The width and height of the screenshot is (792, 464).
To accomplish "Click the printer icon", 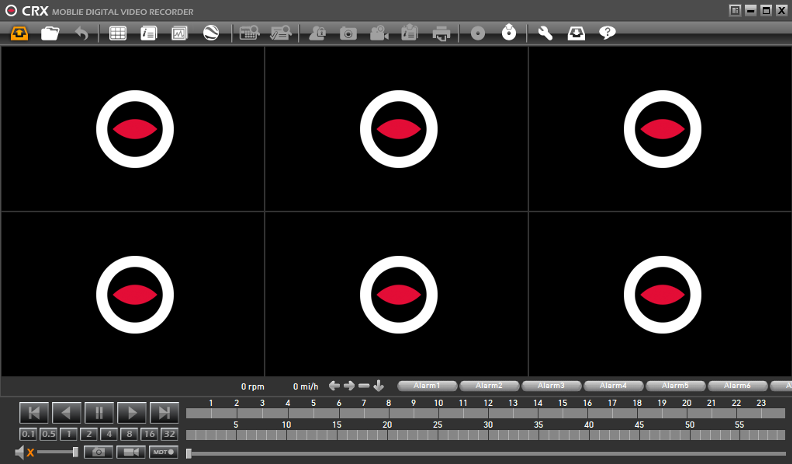I will click(x=441, y=34).
